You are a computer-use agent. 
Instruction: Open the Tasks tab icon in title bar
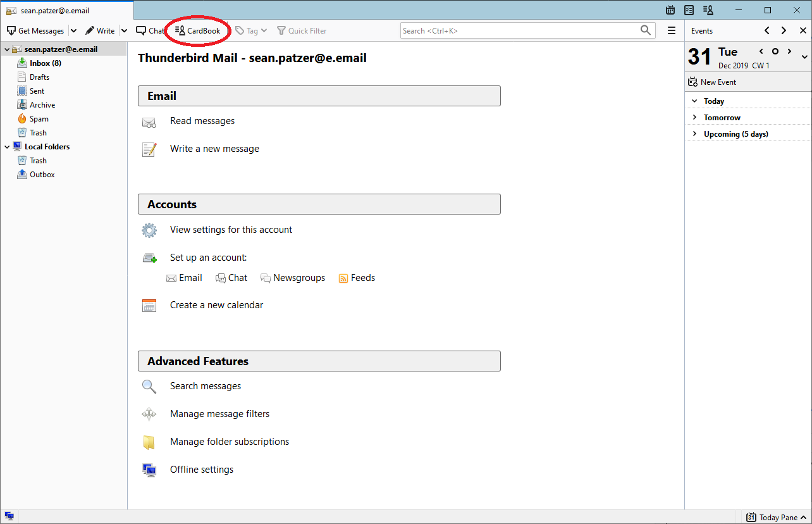(x=689, y=10)
